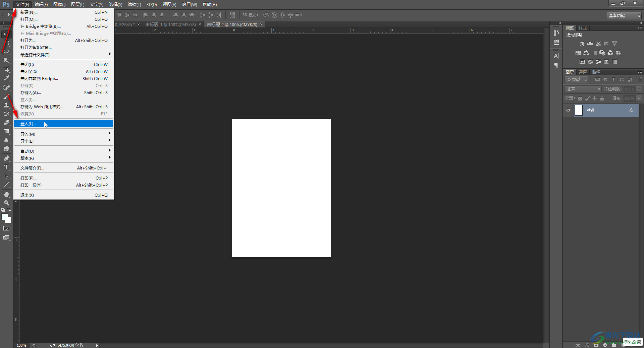This screenshot has height=348, width=644.
Task: Expand the 自动(U) submenu
Action: pos(64,151)
